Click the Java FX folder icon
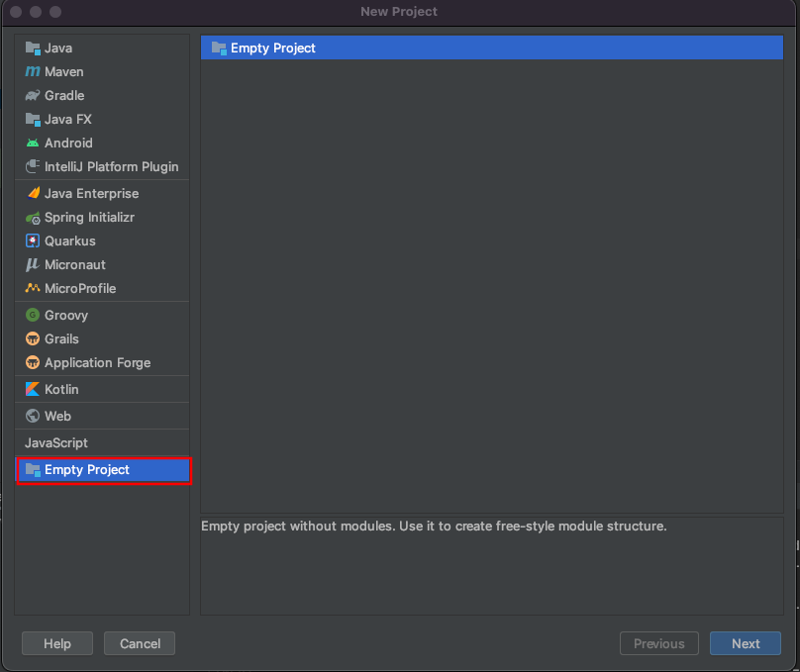The image size is (800, 672). click(33, 120)
